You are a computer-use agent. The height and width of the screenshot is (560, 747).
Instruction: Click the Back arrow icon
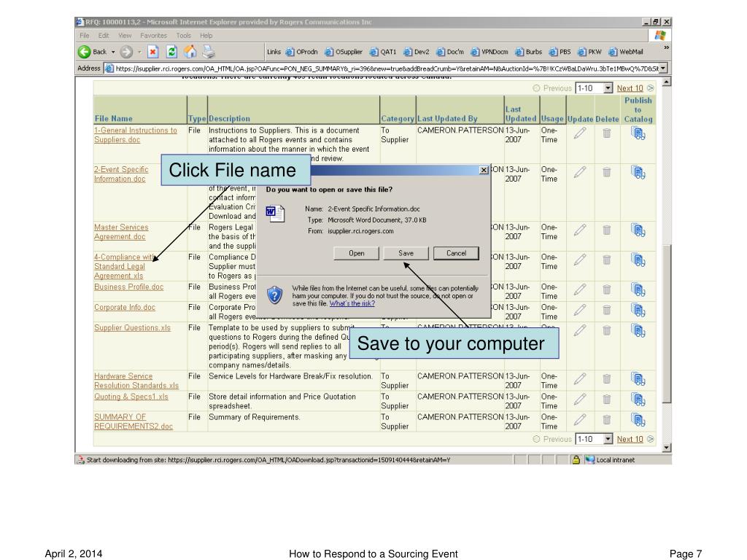click(x=85, y=52)
